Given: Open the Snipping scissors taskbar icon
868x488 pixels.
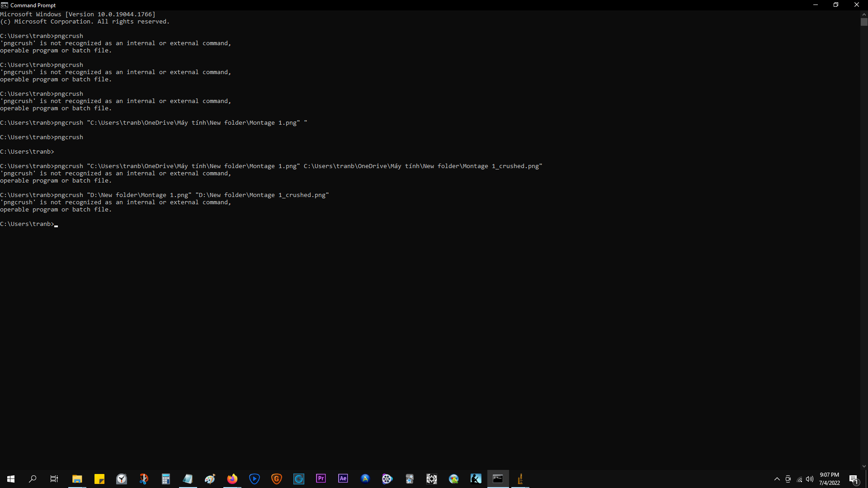Looking at the screenshot, I should pos(144,479).
